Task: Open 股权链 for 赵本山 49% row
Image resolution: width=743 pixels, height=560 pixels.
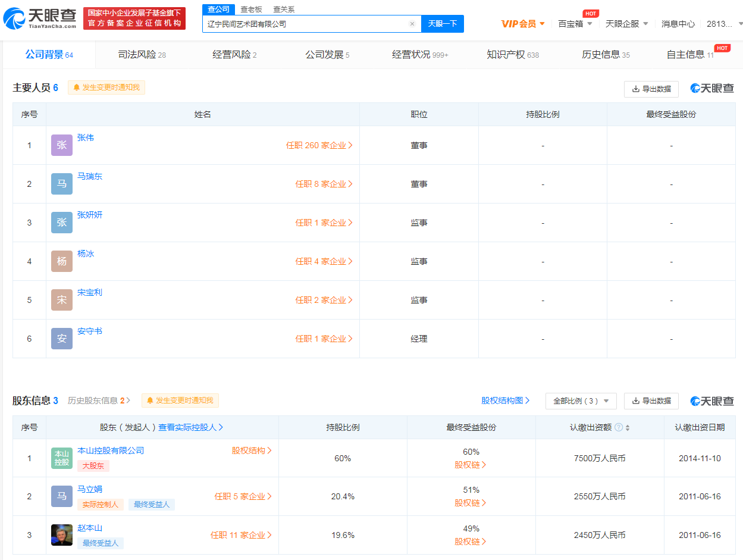Action: click(x=471, y=542)
